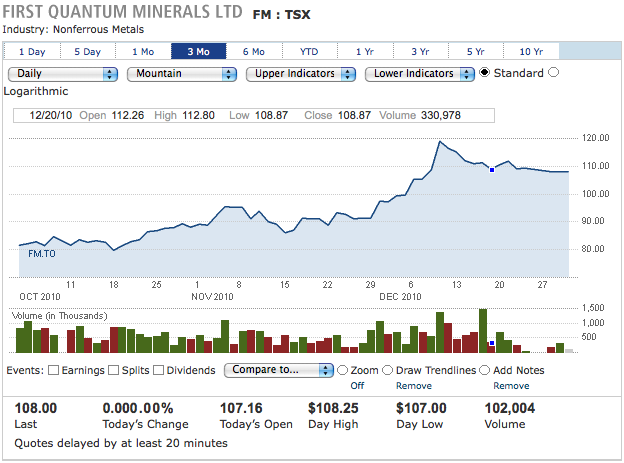View the 5 Yr chart tab
This screenshot has width=624, height=463.
(476, 51)
